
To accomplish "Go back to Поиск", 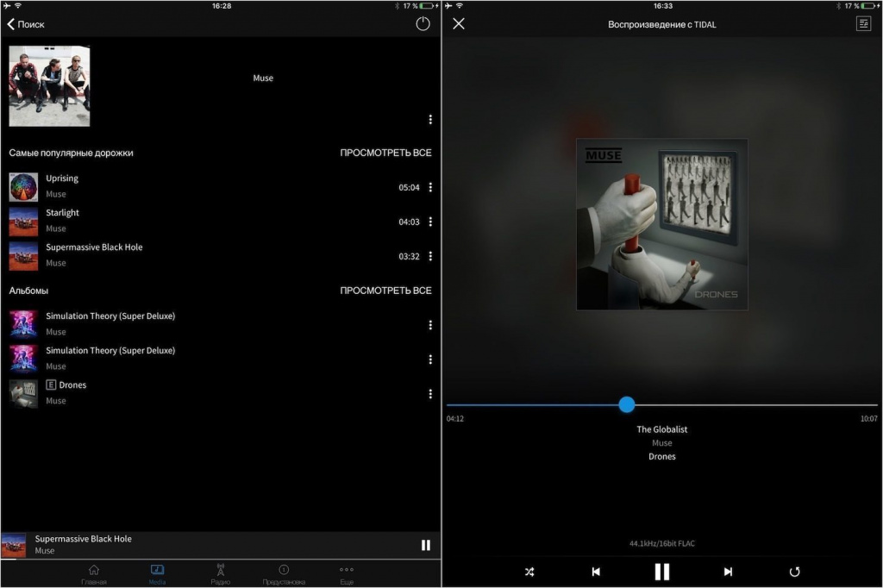I will [26, 24].
